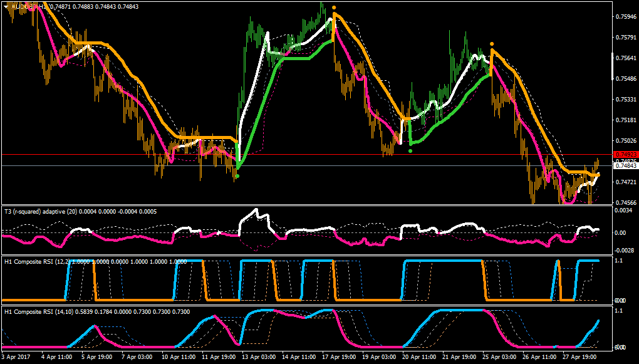Select the red 0.74923 price level tag
639x364 pixels.
(625, 155)
